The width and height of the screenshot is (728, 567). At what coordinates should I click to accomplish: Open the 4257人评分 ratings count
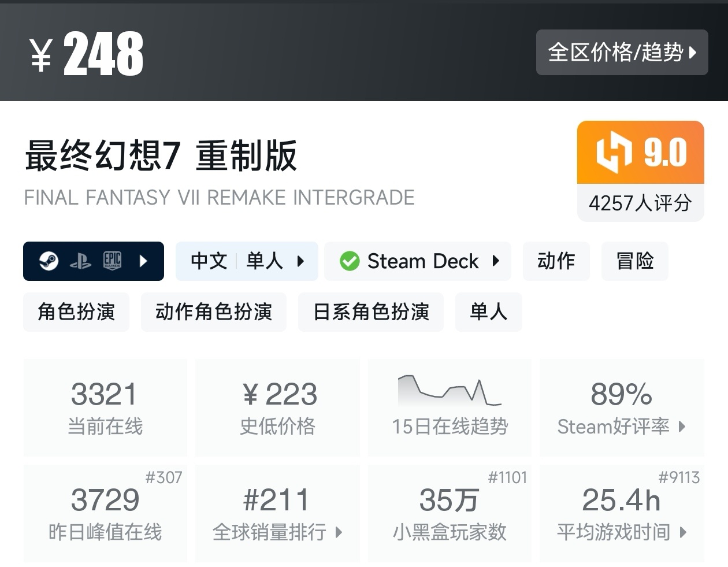tap(640, 203)
